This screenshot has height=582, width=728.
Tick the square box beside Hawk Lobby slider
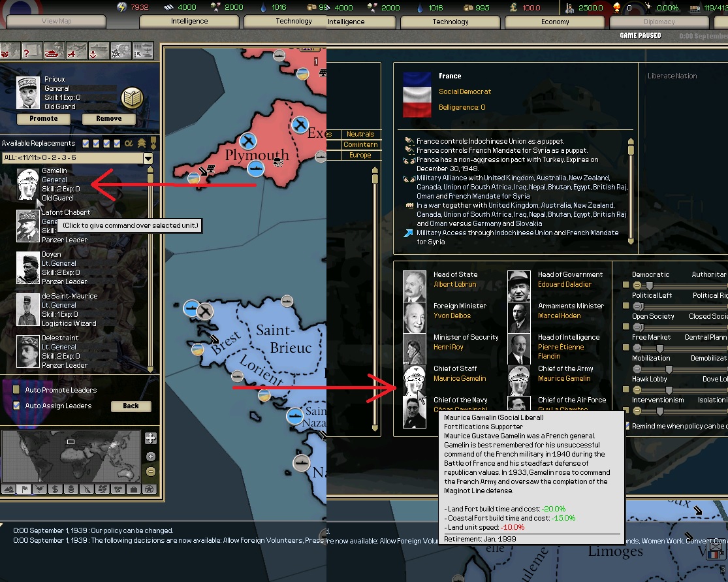[x=626, y=389]
